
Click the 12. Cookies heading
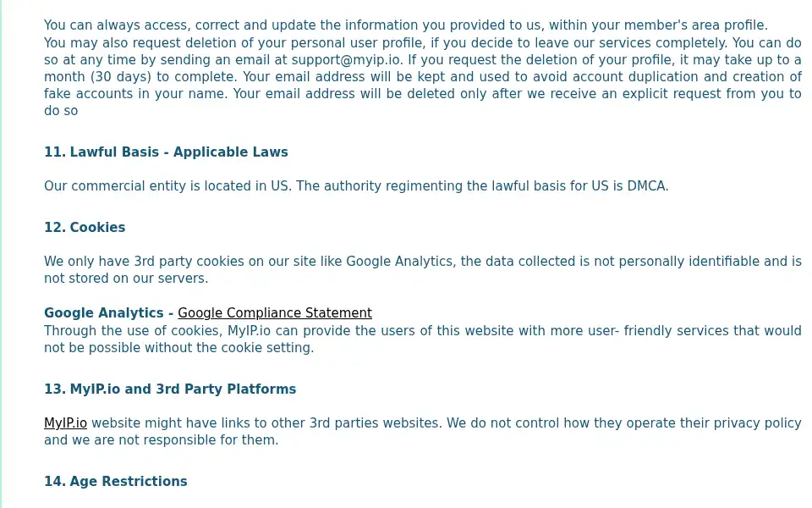85,228
